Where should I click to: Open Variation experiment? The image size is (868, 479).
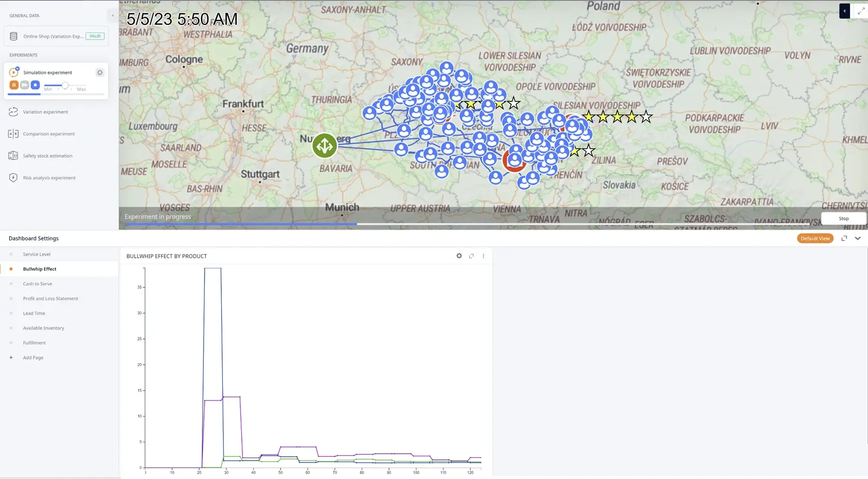pos(45,112)
